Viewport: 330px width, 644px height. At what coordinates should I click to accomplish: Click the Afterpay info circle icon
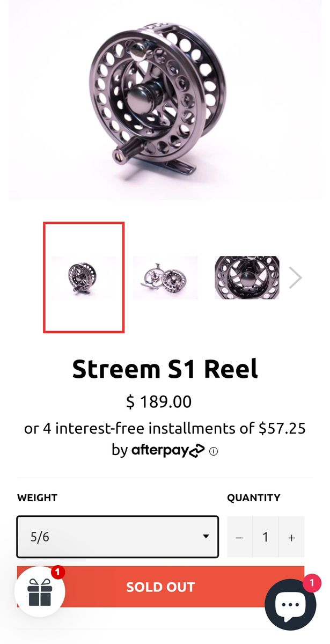pos(214,451)
